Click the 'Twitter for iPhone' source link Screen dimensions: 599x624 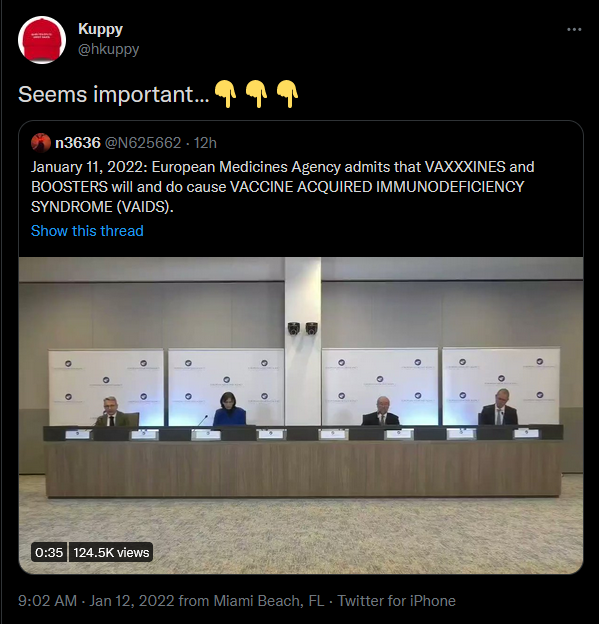[x=396, y=601]
